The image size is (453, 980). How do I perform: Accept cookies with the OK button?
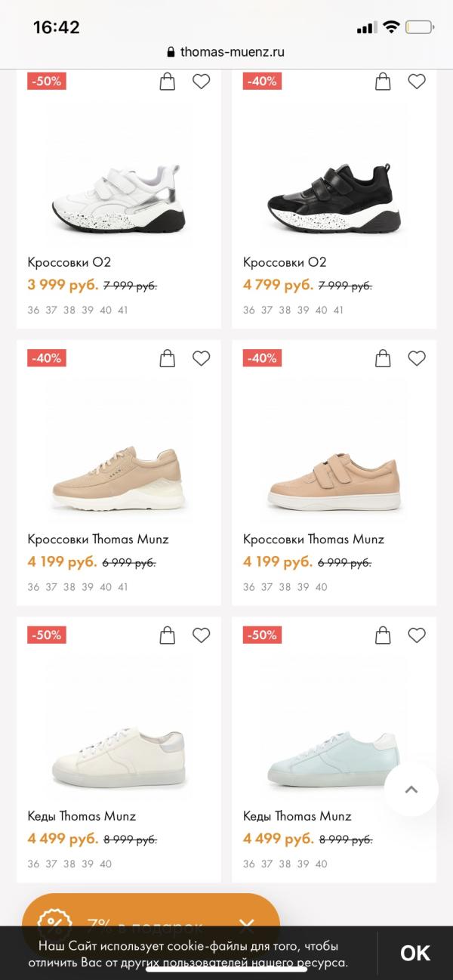(414, 953)
